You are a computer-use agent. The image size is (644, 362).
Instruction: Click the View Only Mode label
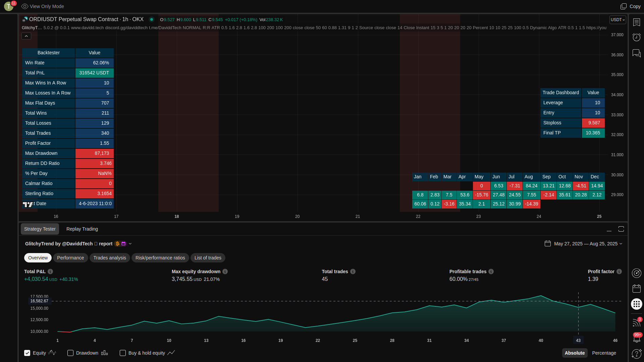coord(47,6)
